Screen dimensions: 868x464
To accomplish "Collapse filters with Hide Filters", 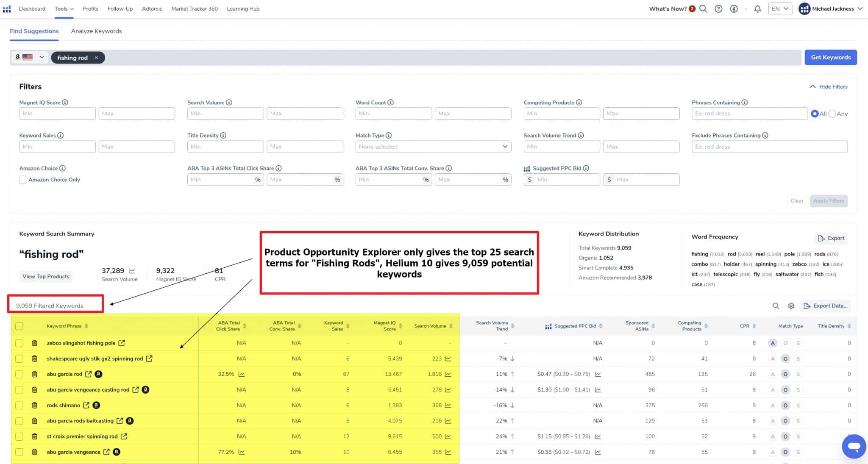I will tap(828, 86).
